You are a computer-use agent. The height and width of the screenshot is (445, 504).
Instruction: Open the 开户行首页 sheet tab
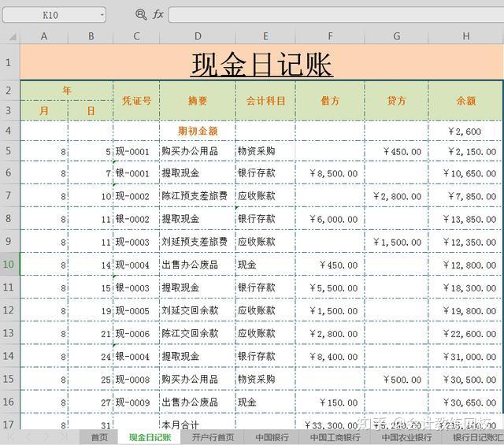pos(213,437)
